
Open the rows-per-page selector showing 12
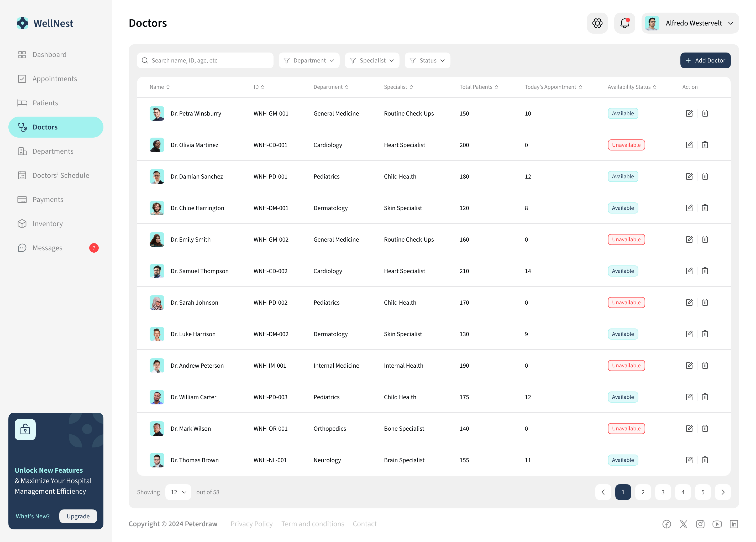(x=178, y=492)
